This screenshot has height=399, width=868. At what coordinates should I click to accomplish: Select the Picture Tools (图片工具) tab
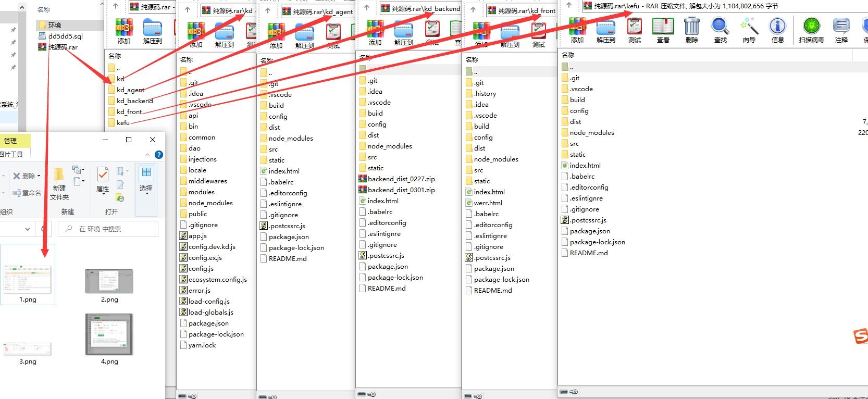pos(11,154)
